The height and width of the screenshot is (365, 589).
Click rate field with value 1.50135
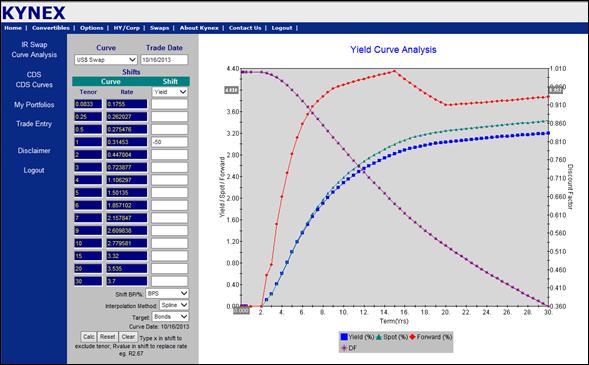(x=127, y=193)
